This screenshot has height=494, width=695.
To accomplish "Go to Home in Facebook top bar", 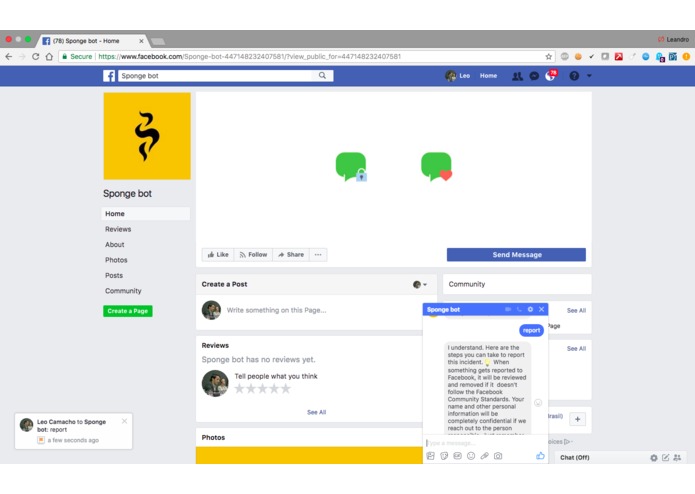I will coord(488,76).
